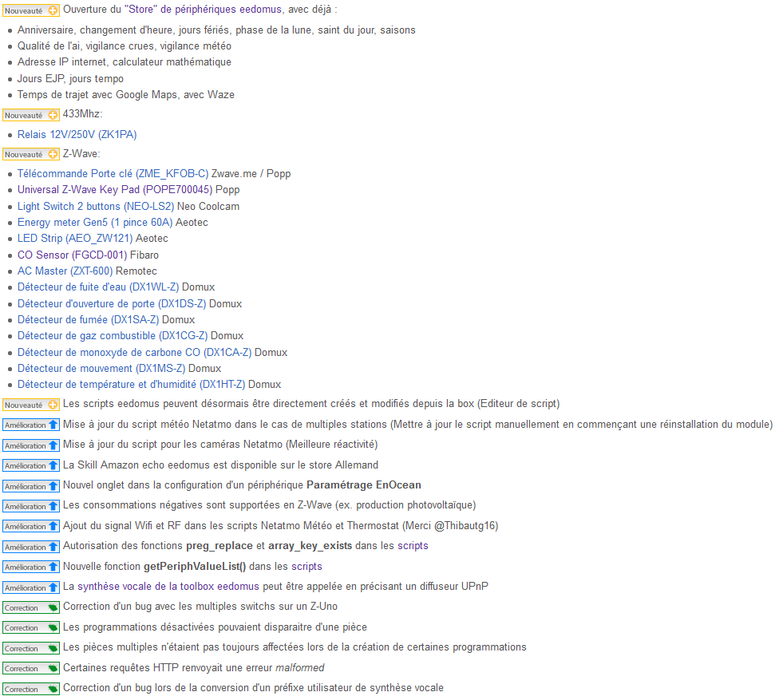The width and height of the screenshot is (783, 700).
Task: Click the italic word "malformed"
Action: coord(299,667)
